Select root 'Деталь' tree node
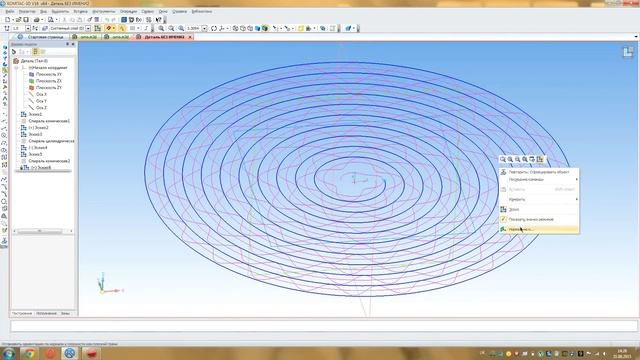The image size is (640, 360). point(34,61)
